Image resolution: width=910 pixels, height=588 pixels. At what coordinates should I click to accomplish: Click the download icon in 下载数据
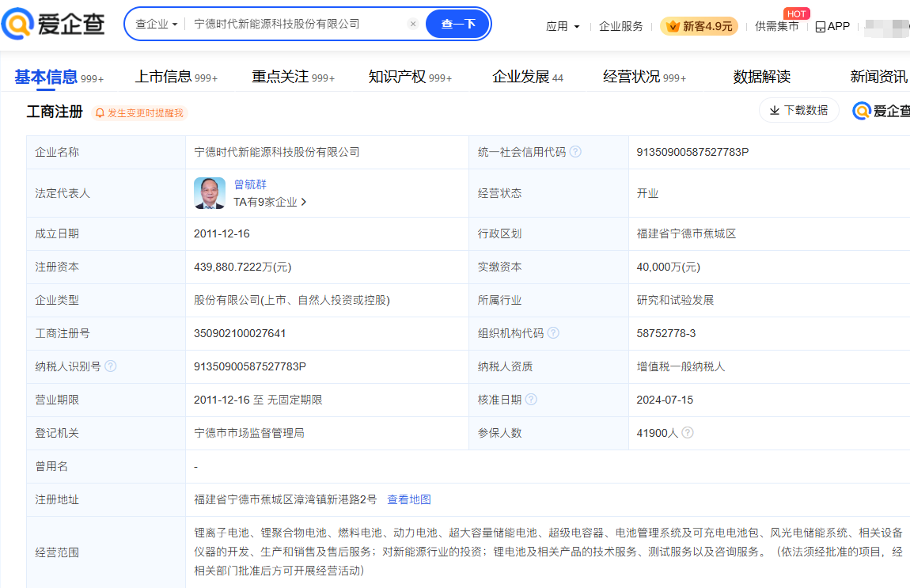pyautogui.click(x=774, y=110)
